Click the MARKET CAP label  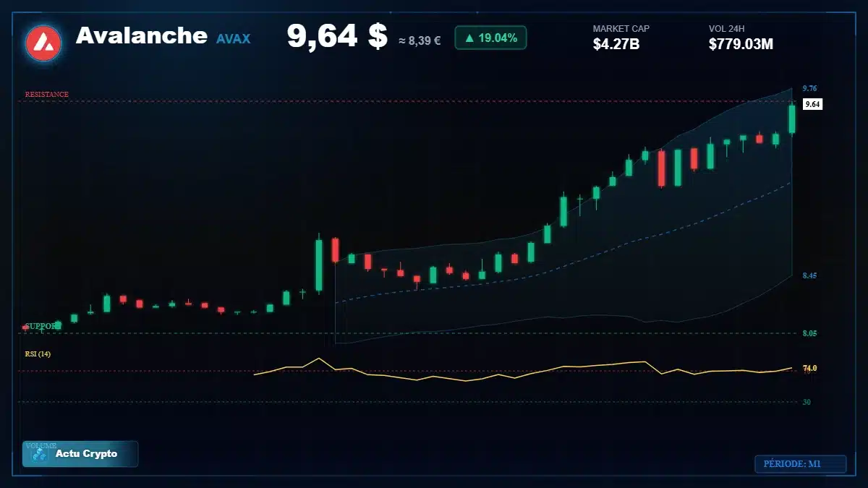coord(621,29)
